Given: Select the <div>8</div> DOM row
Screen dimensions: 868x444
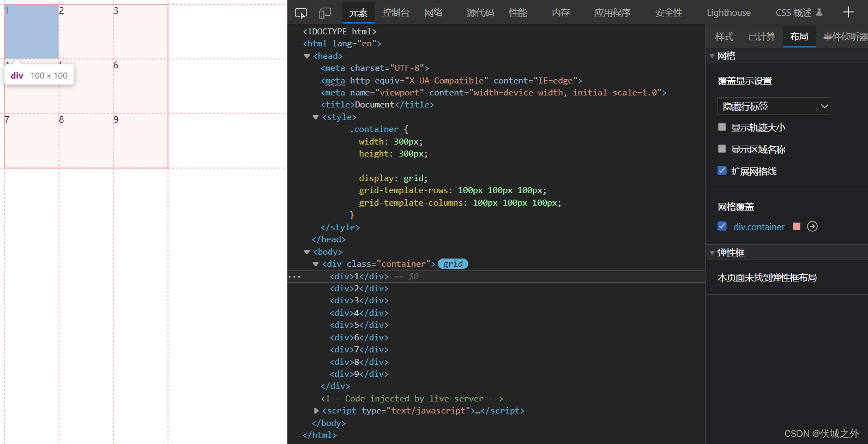Looking at the screenshot, I should (359, 362).
